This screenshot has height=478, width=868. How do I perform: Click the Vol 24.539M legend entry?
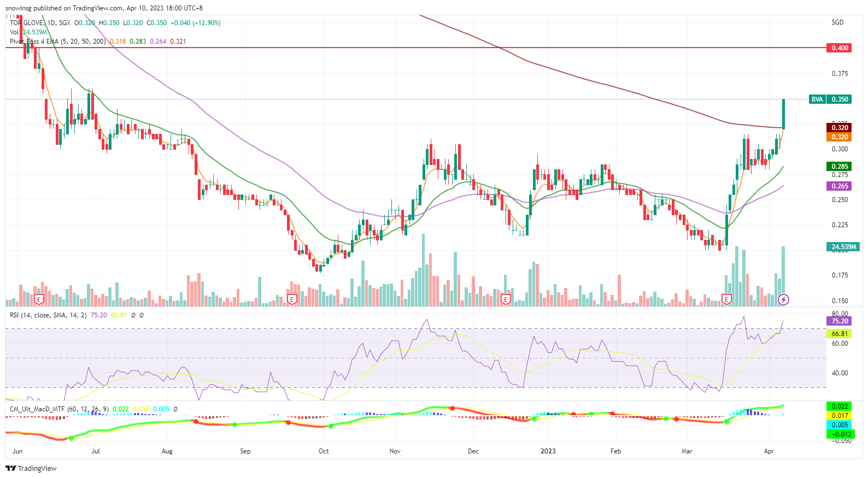click(x=28, y=32)
